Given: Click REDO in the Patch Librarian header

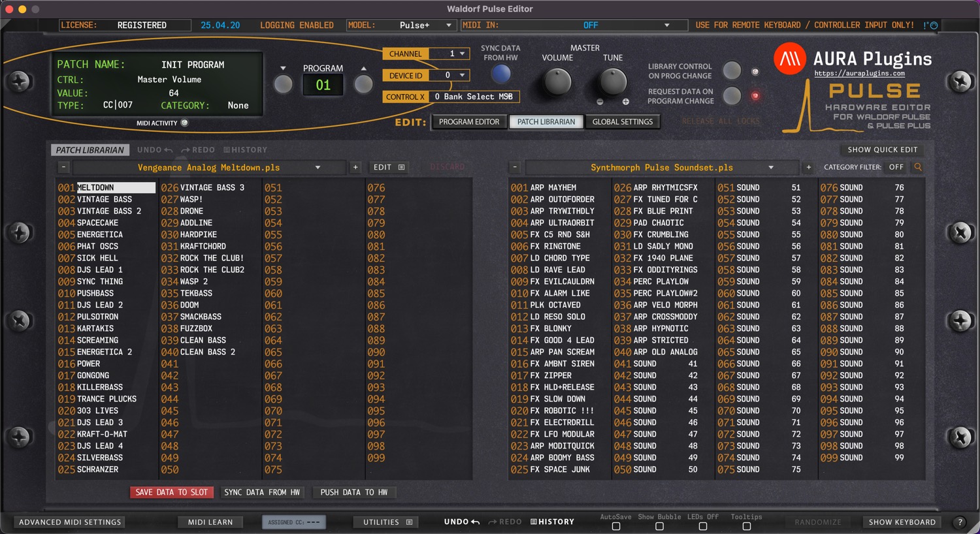Looking at the screenshot, I should pyautogui.click(x=198, y=150).
